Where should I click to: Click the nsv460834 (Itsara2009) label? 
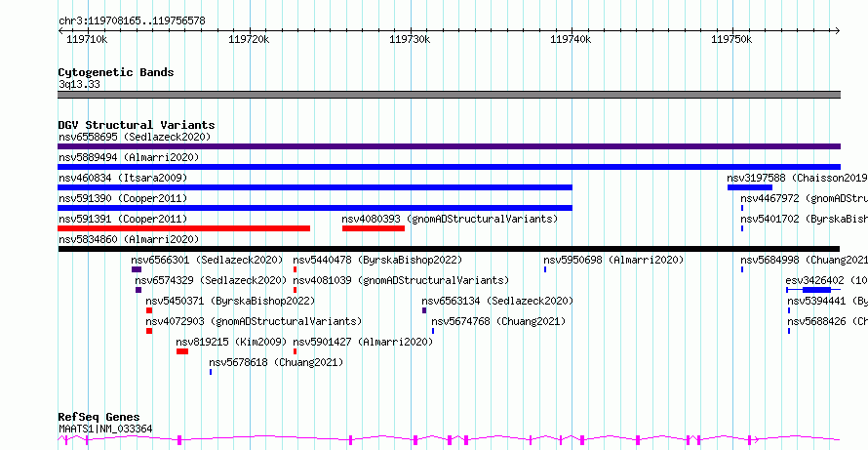click(123, 178)
